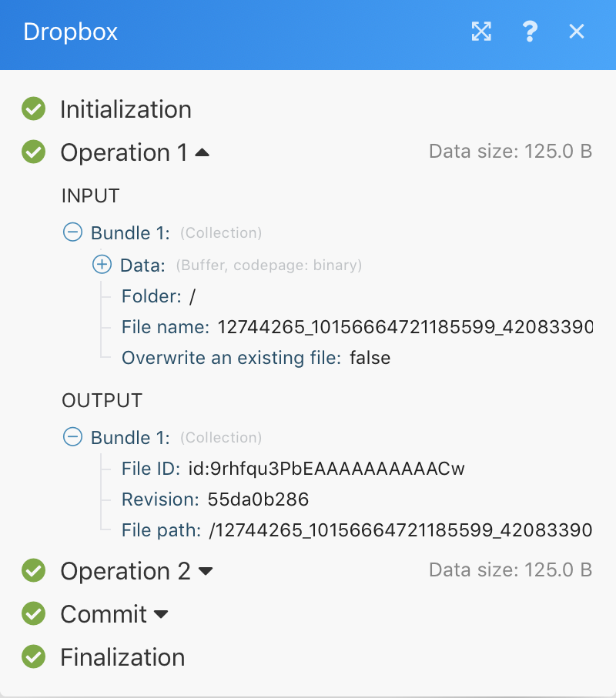Click the Folder: / row
This screenshot has width=616, height=698.
[x=159, y=296]
